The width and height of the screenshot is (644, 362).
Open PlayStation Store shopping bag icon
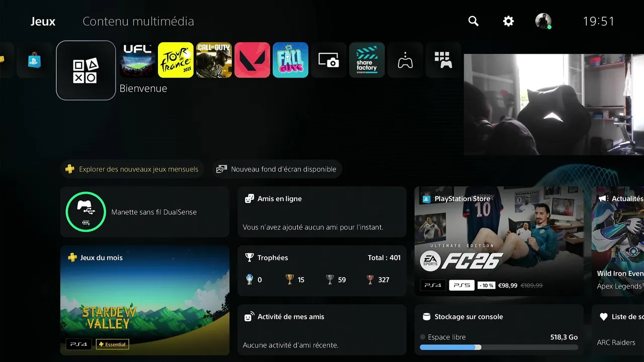[x=34, y=60]
